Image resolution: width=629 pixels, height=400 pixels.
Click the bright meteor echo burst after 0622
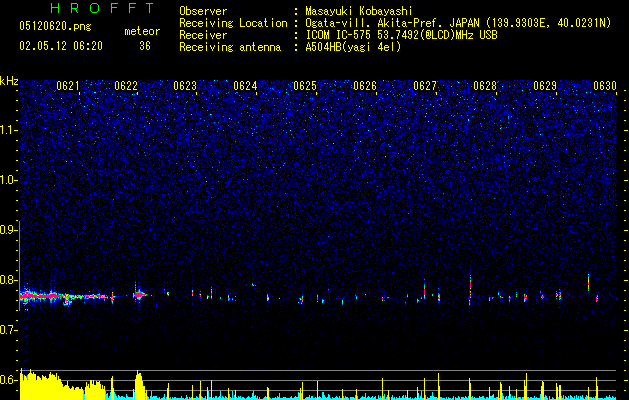click(139, 294)
